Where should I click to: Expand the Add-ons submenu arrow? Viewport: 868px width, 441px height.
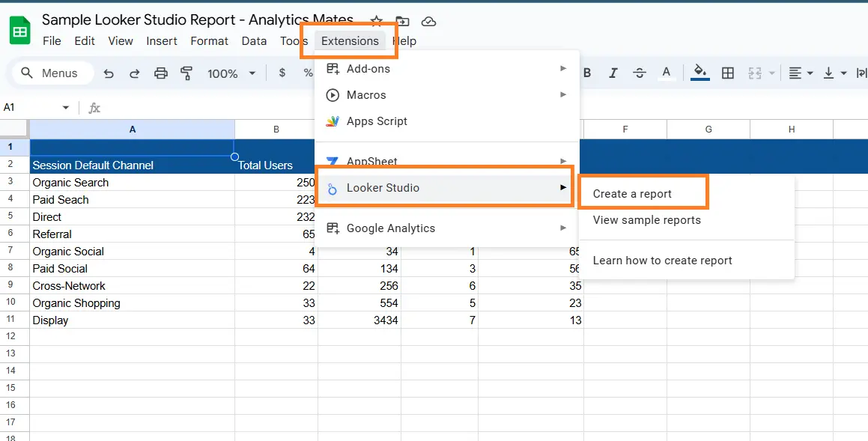563,69
